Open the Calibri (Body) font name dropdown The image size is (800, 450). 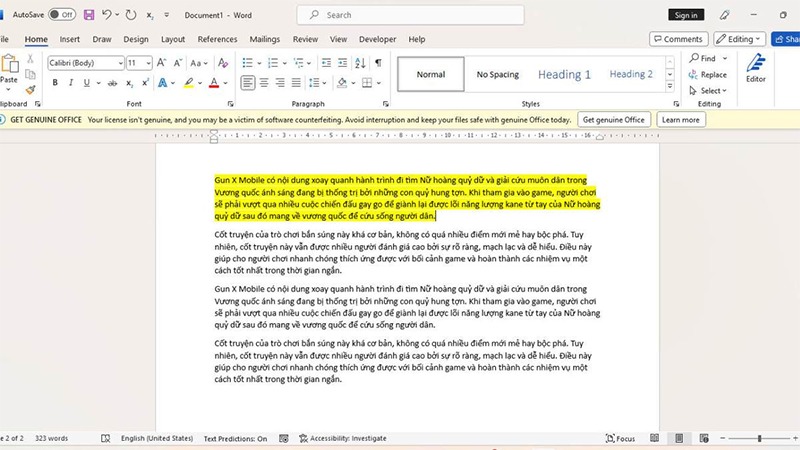click(x=86, y=63)
